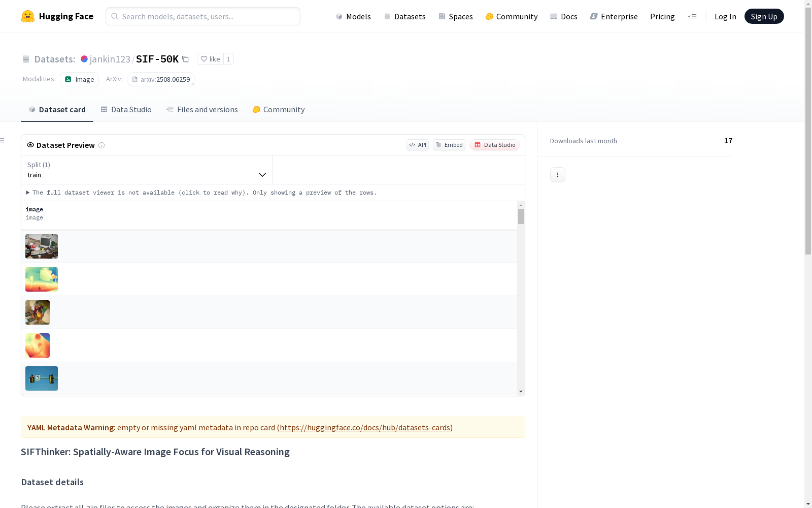Open the Embed button in preview
The width and height of the screenshot is (812, 508).
click(449, 145)
